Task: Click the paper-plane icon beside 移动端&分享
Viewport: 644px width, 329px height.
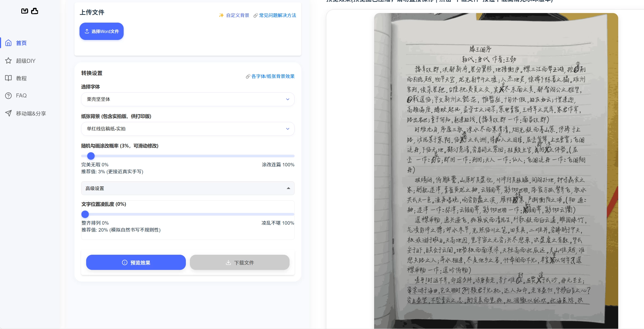Action: click(8, 113)
